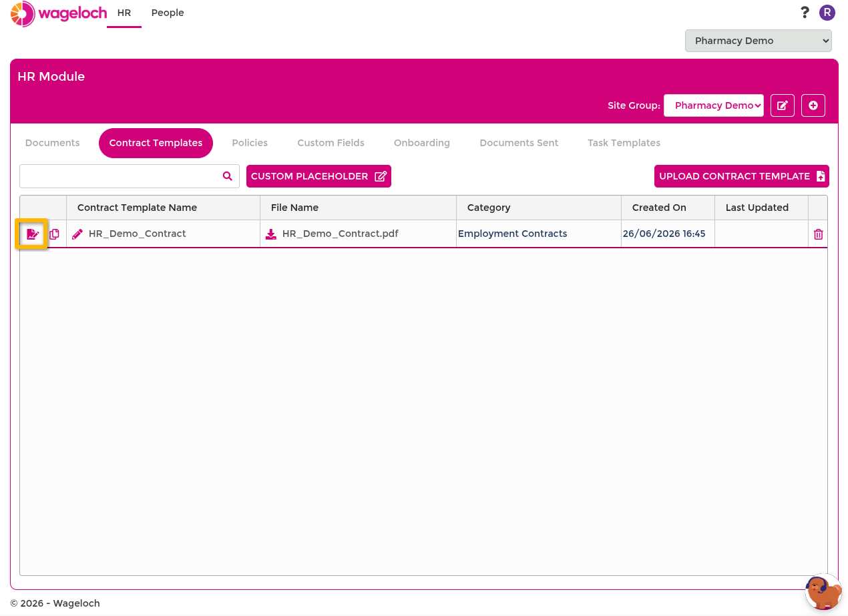
Task: Click Upload Contract Template button
Action: pos(742,176)
